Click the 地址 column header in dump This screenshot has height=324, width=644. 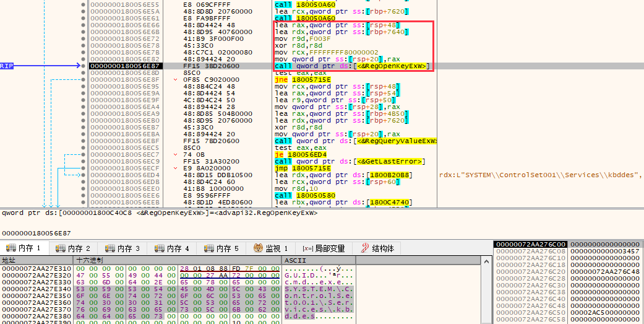click(x=36, y=260)
